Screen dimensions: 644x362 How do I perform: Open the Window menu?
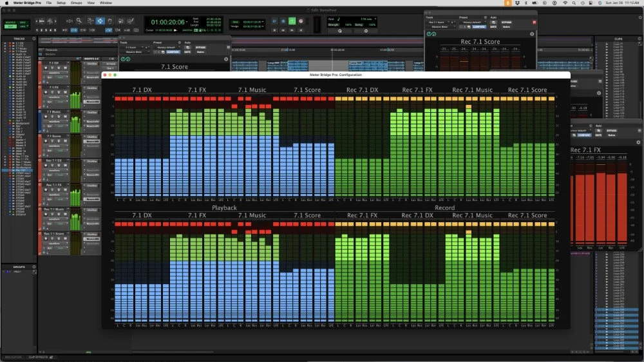click(106, 3)
